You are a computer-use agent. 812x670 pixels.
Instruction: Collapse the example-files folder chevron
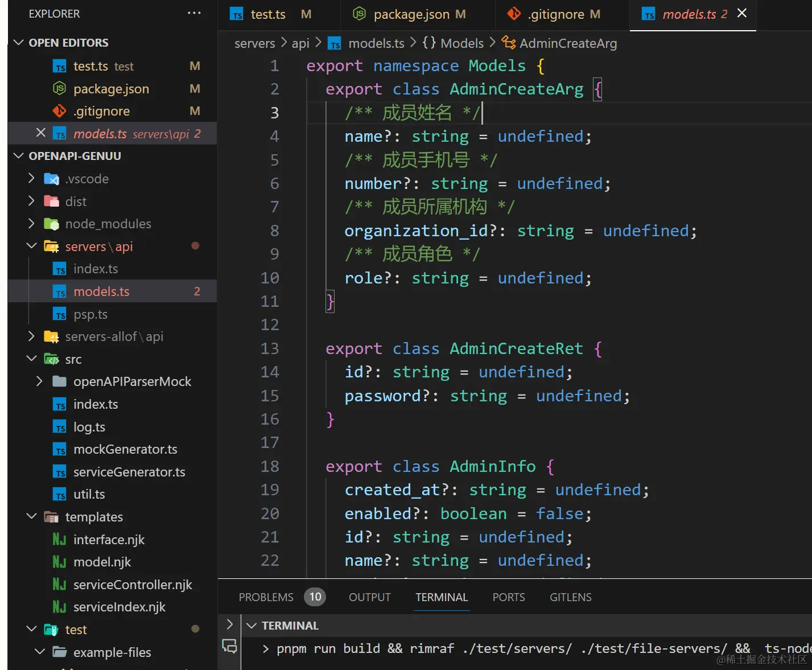[x=39, y=652]
